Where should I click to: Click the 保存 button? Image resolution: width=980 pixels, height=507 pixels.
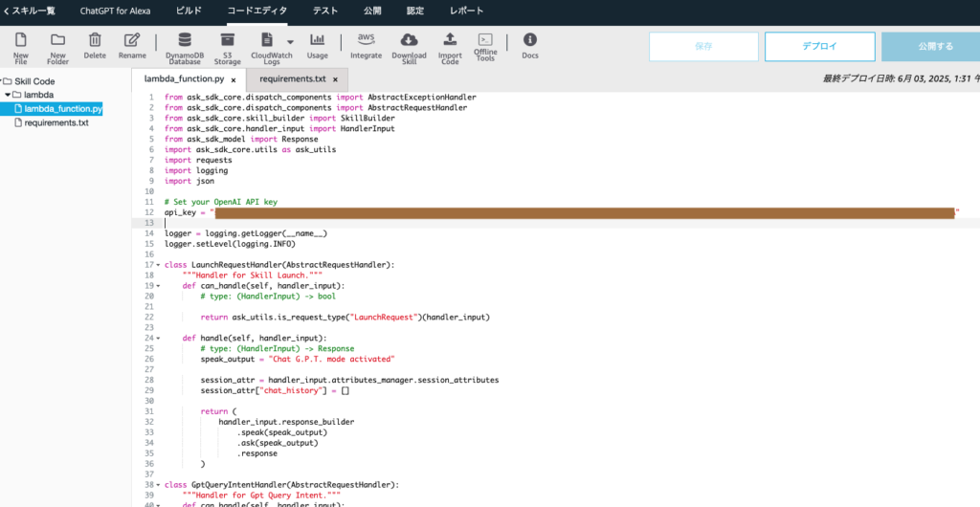[703, 46]
